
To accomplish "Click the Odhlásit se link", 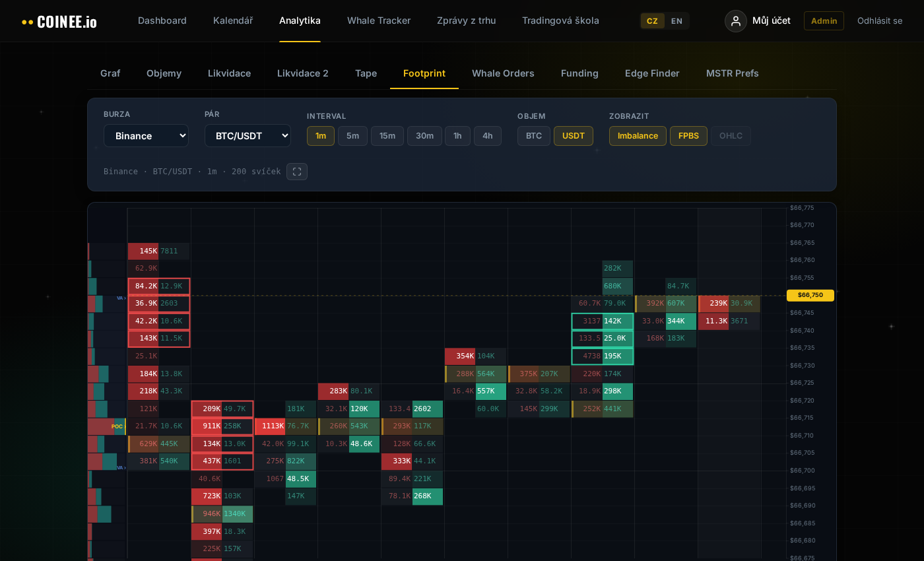I will pos(880,20).
